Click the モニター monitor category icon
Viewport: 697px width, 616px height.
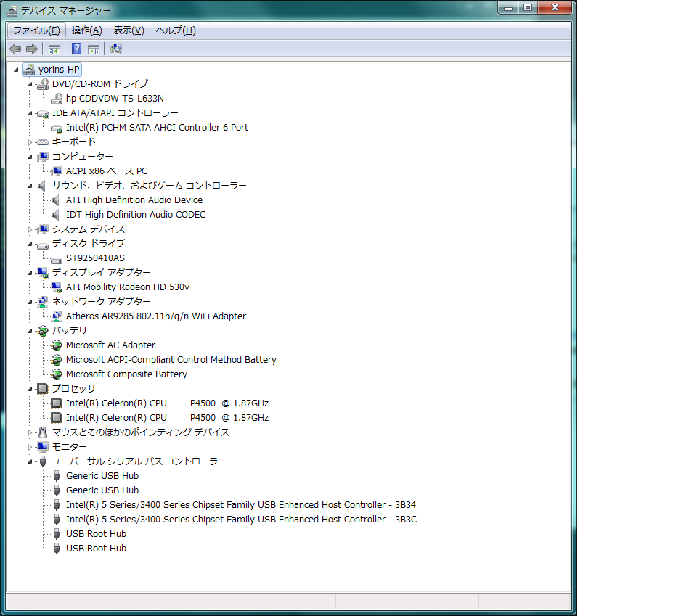[43, 447]
